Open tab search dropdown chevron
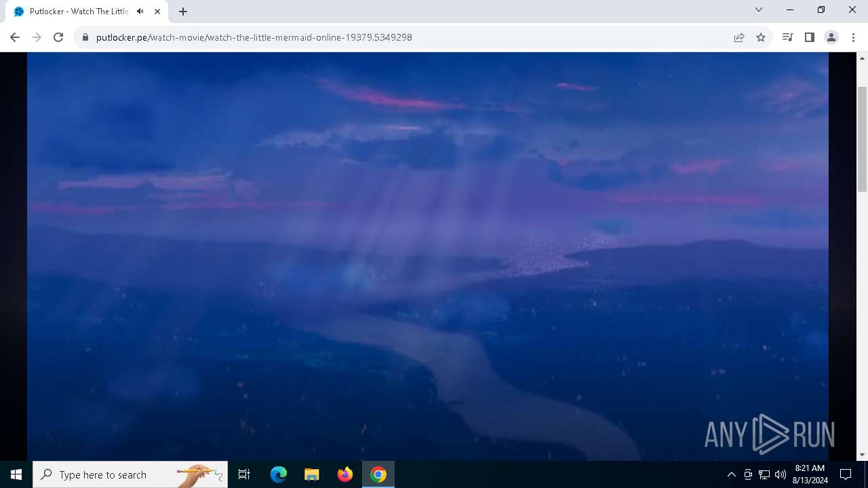The height and width of the screenshot is (488, 868). click(x=759, y=10)
